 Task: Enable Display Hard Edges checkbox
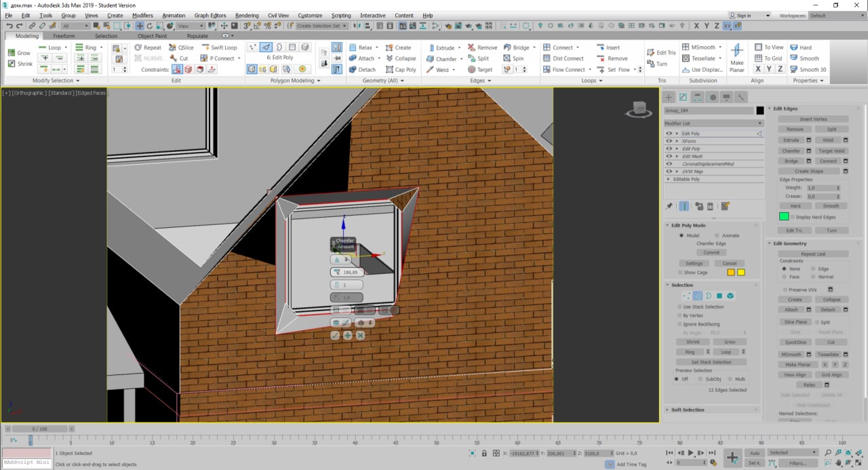[792, 217]
